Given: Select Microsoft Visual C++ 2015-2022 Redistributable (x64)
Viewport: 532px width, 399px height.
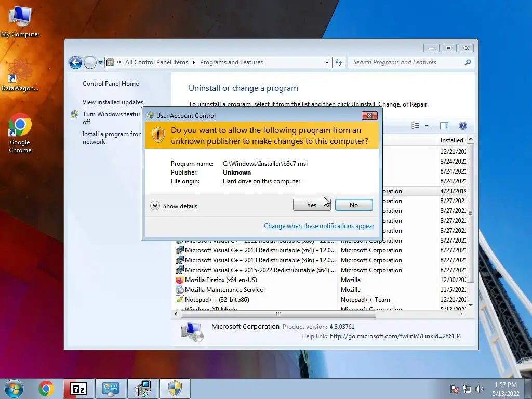Looking at the screenshot, I should tap(321, 270).
